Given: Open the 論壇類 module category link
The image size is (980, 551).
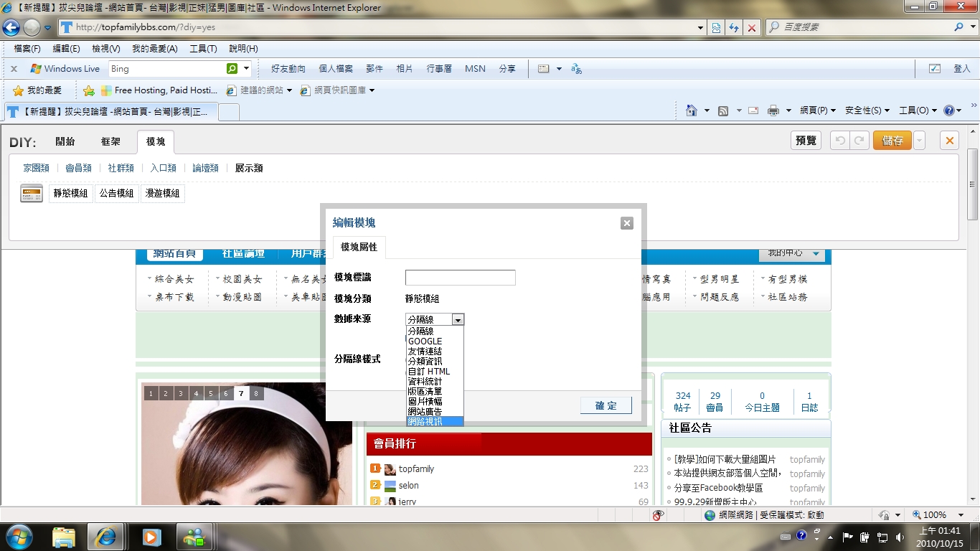Looking at the screenshot, I should click(x=205, y=168).
